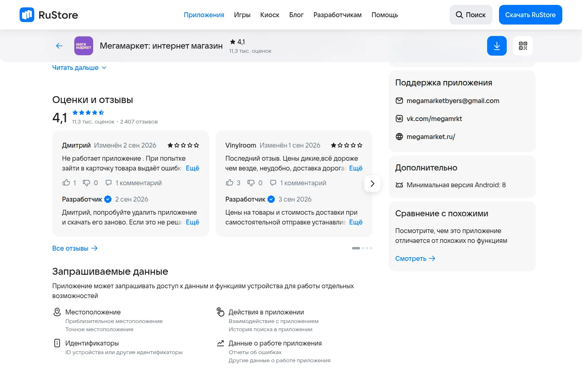This screenshot has height=368, width=588.
Task: Click Точное местоположение permission text
Action: (99, 329)
